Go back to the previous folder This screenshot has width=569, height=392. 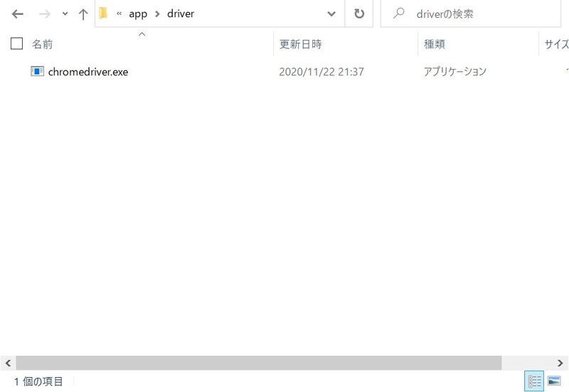point(18,14)
